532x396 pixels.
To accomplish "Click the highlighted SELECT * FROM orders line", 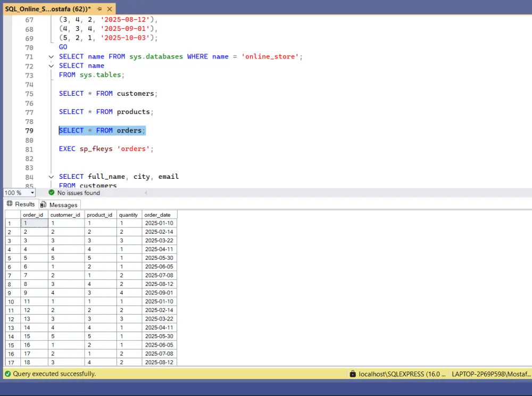I will (102, 130).
